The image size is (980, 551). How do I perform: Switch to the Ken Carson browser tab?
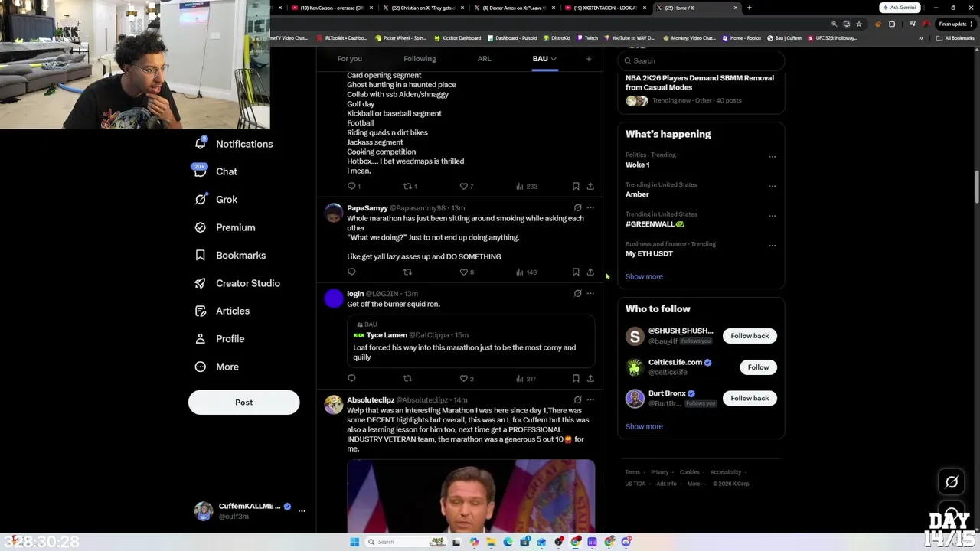[x=332, y=8]
